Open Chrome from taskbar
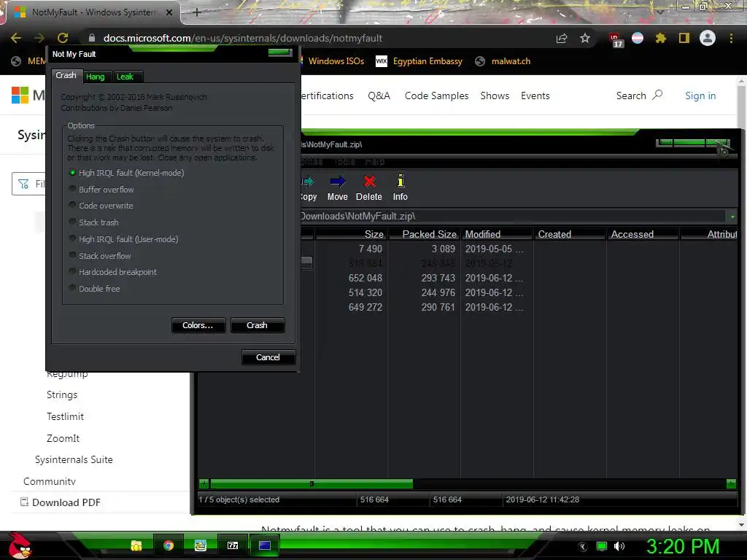 pos(169,545)
